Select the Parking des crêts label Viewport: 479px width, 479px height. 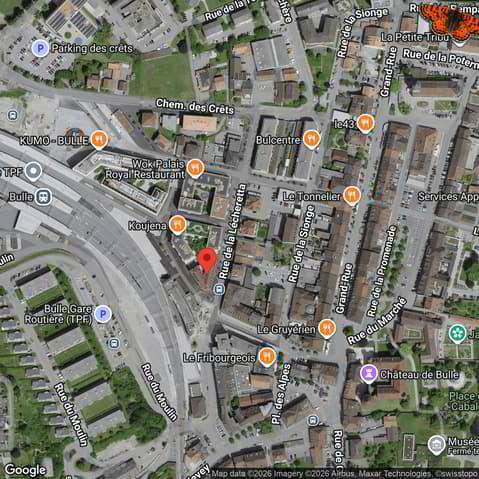pos(92,49)
